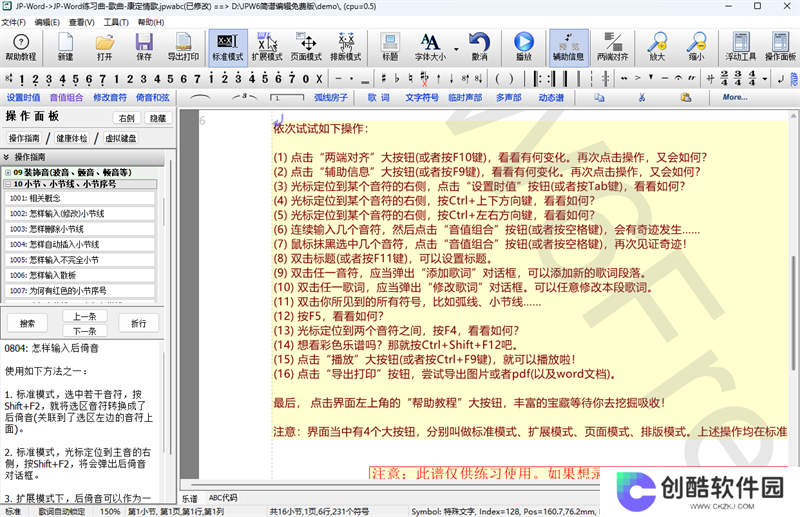Undo with the 撤消 icon
The image size is (800, 517).
479,47
